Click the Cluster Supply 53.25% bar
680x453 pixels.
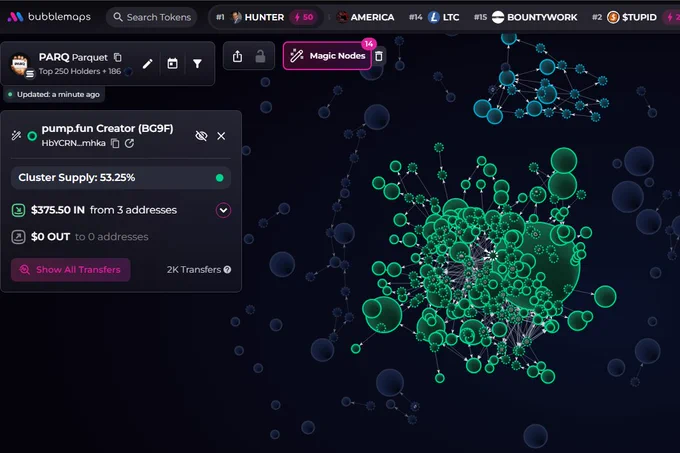pyautogui.click(x=121, y=178)
